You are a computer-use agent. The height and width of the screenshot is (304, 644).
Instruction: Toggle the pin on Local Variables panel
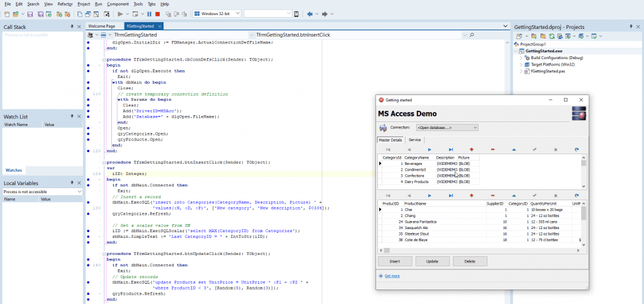(x=72, y=183)
